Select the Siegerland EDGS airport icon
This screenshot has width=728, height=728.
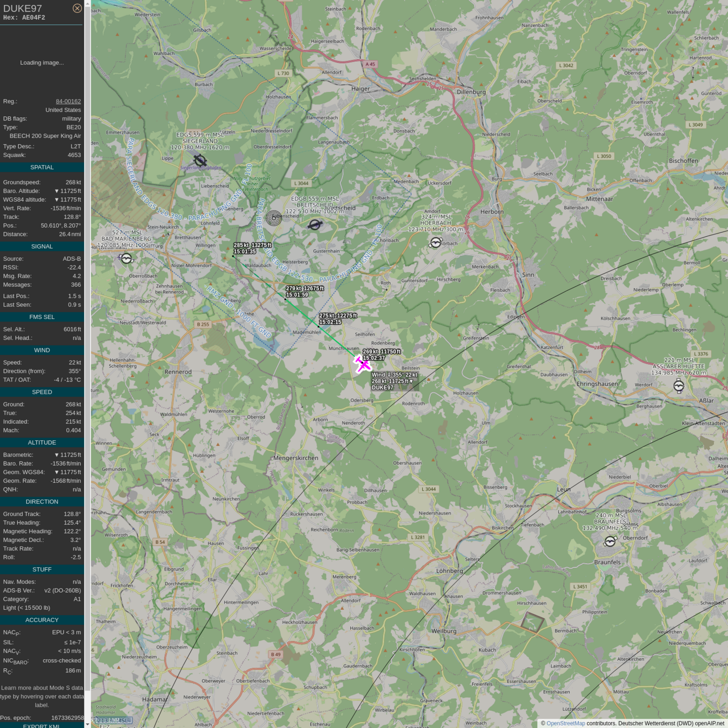tap(200, 161)
